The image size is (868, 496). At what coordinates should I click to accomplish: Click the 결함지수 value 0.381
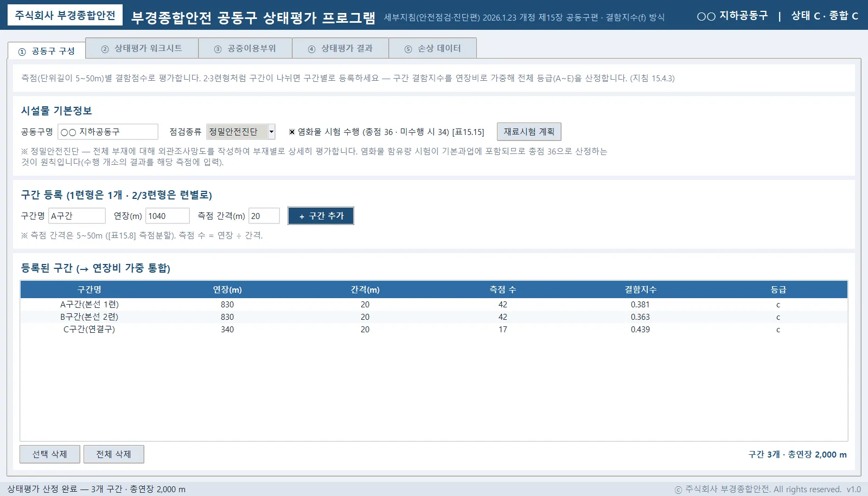coord(640,305)
